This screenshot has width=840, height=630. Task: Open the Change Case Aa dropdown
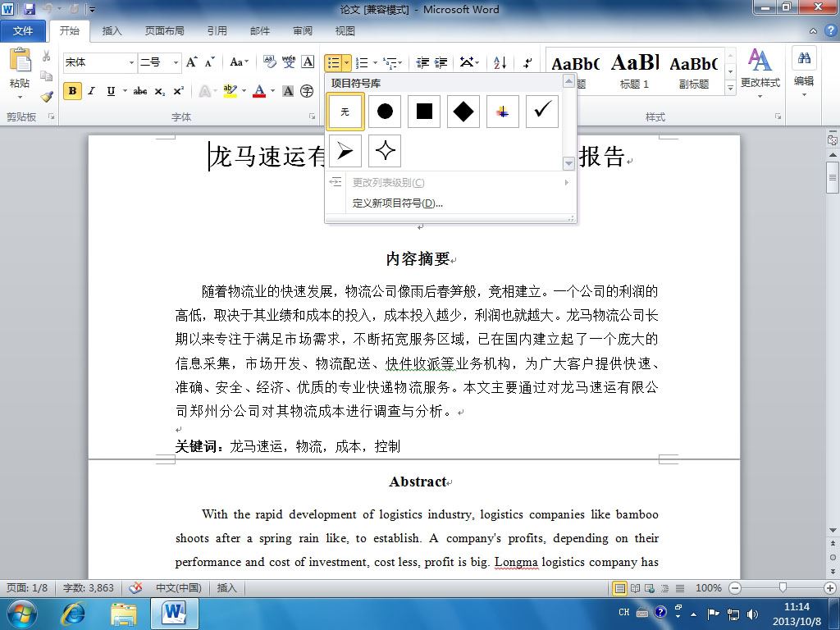239,62
